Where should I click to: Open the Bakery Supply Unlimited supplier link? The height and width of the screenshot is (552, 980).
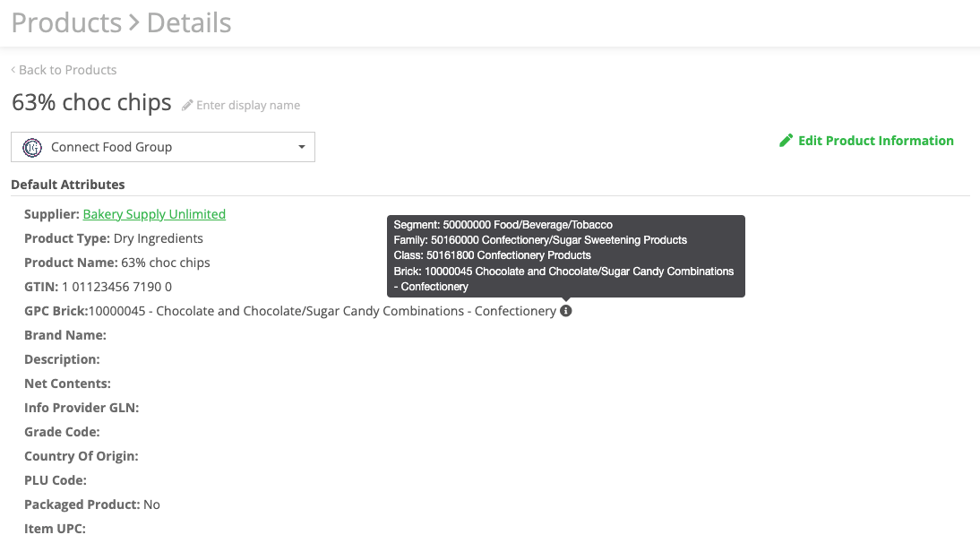(154, 214)
